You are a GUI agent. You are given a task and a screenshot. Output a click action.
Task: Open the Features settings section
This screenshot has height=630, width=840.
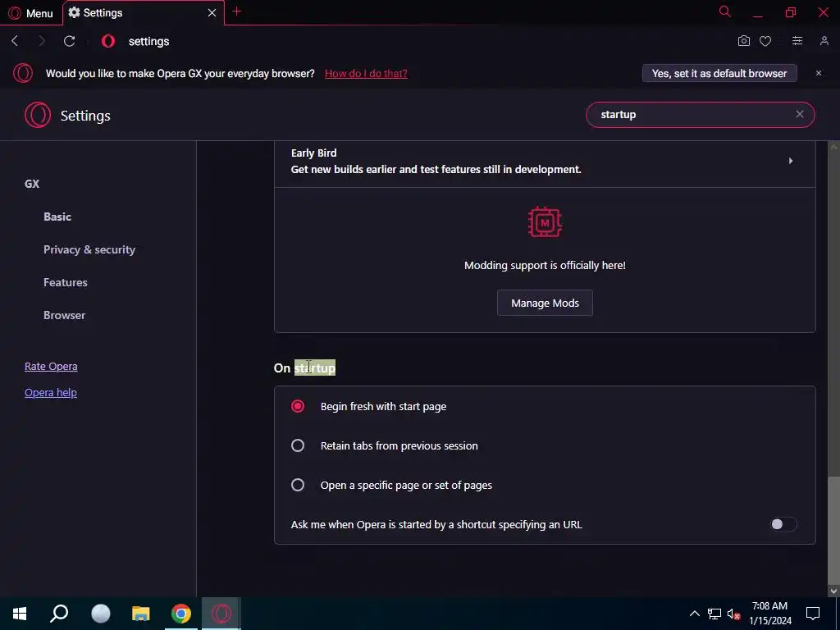66,282
